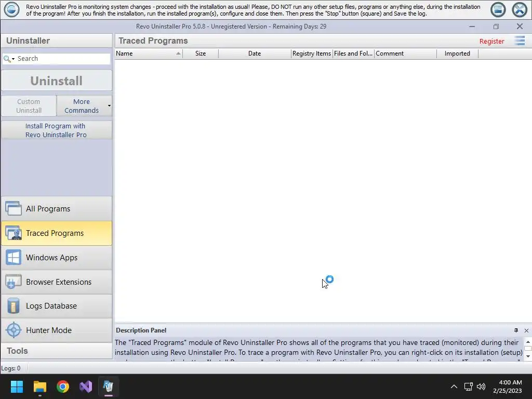Open the Windows Start menu
This screenshot has height=399, width=532.
coord(17,387)
